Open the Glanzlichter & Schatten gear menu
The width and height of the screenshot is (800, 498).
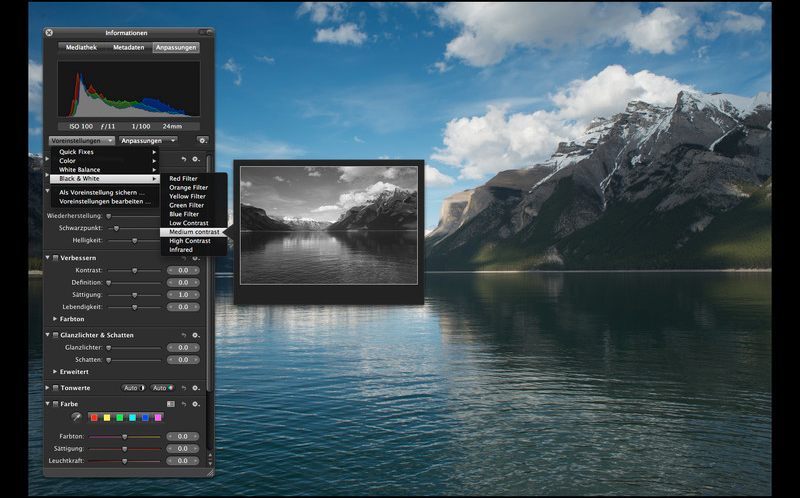coord(196,335)
